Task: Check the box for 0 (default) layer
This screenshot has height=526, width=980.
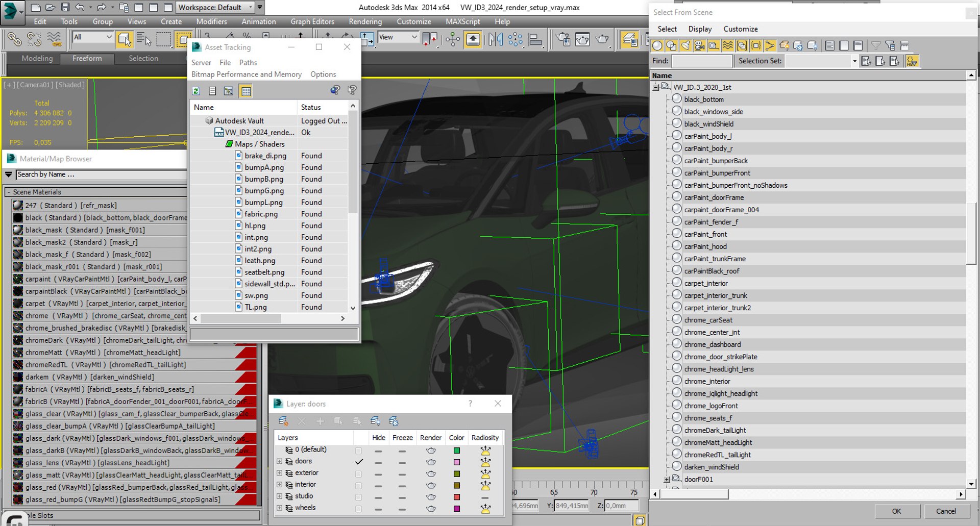Action: point(358,450)
